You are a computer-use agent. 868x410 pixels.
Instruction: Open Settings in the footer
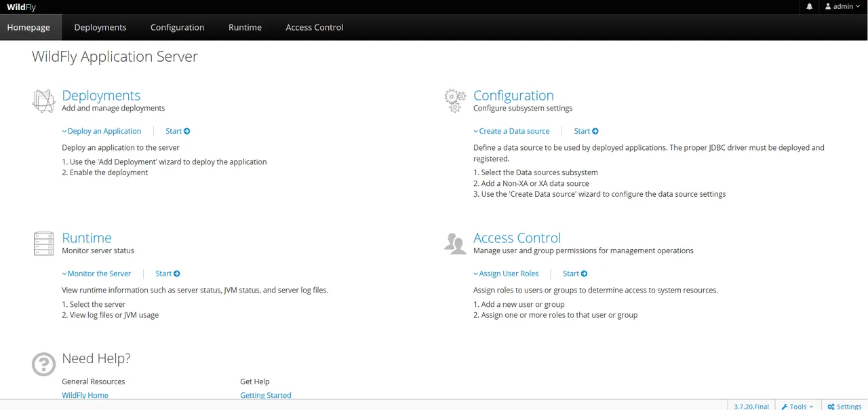pyautogui.click(x=844, y=406)
